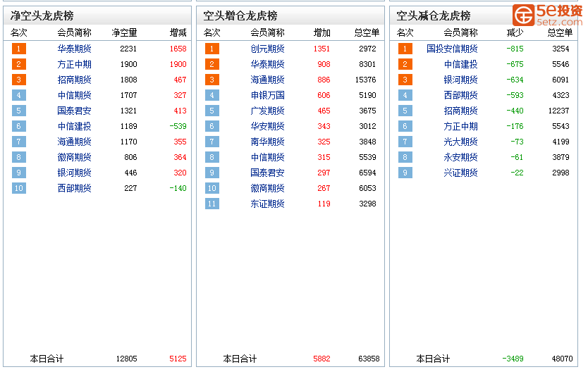Click rank 10 badge in 净空头龙虎榜

tap(19, 188)
